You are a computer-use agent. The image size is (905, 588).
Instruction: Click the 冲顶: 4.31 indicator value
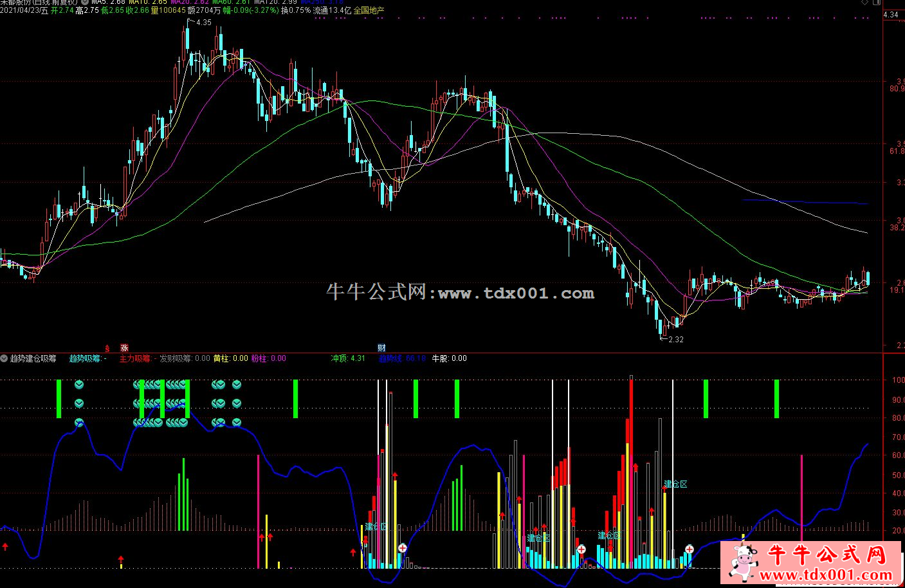(x=348, y=358)
